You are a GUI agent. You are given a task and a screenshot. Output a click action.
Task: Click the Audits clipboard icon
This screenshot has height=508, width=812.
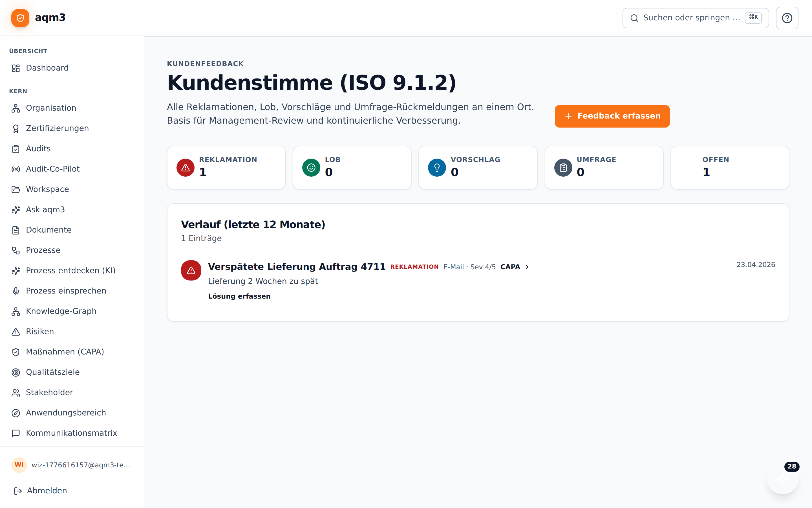point(16,149)
